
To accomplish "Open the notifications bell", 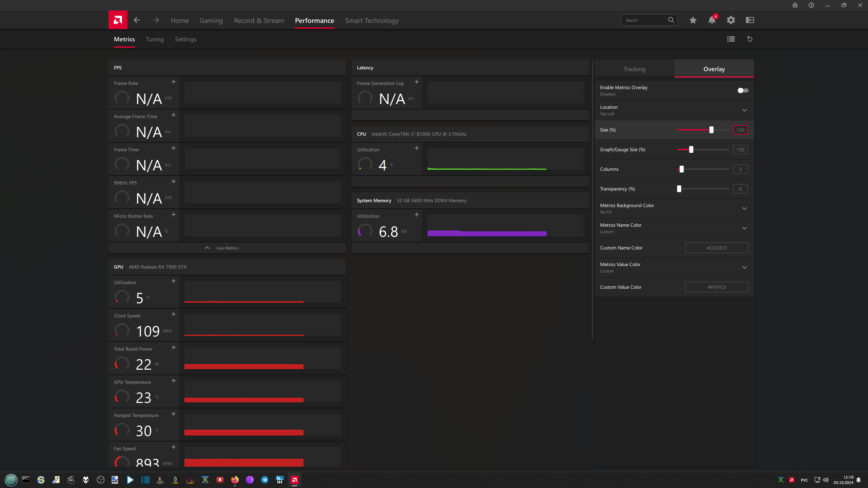I will click(712, 20).
